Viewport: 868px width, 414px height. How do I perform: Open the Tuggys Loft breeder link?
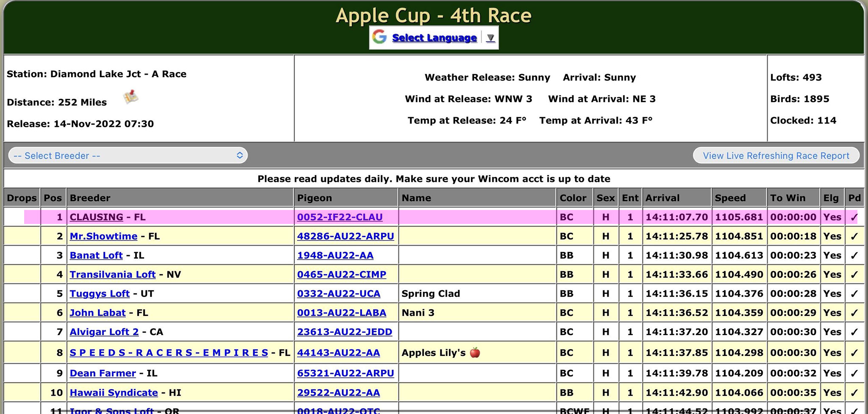click(x=100, y=294)
